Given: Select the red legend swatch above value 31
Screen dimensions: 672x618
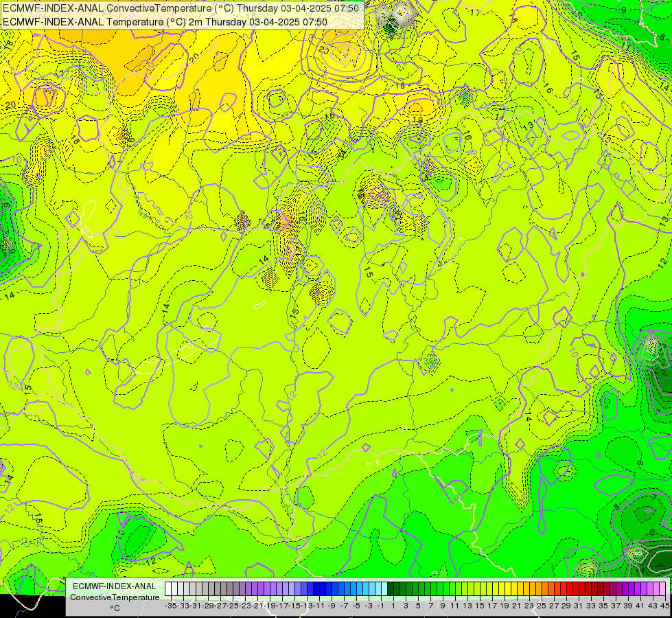Looking at the screenshot, I should (576, 588).
